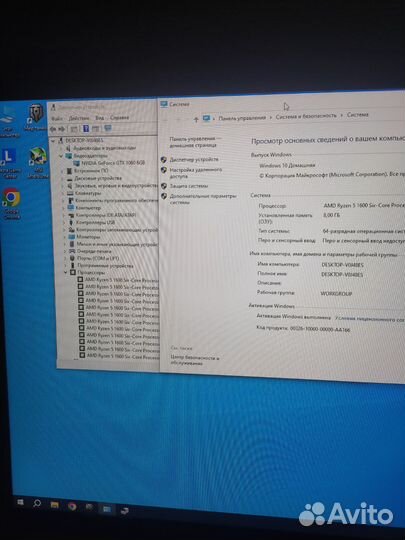Click the Контроллеры USB icon

(72, 222)
